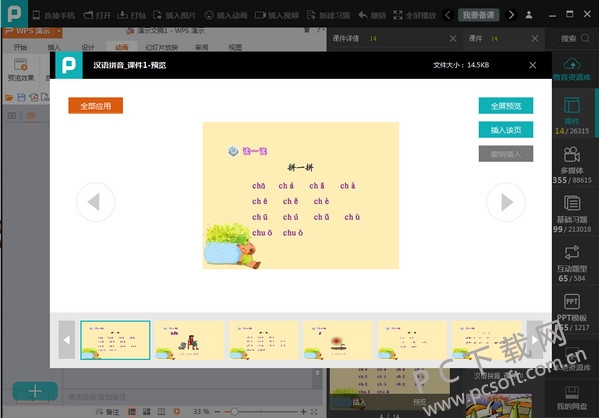Viewport: 599px width, 418px height.
Task: Click 我要备课 button
Action: tap(478, 15)
